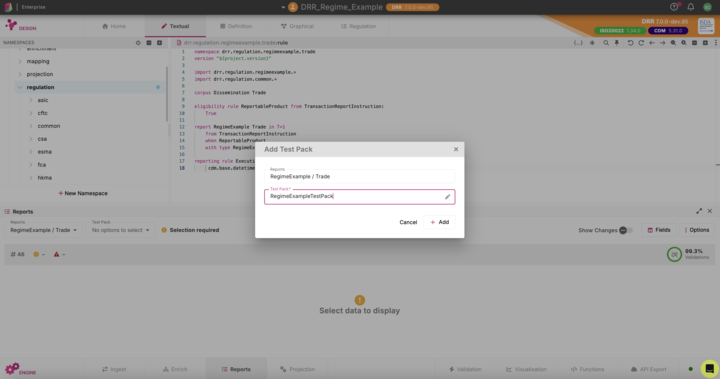Expand the mapping namespace

click(x=20, y=61)
